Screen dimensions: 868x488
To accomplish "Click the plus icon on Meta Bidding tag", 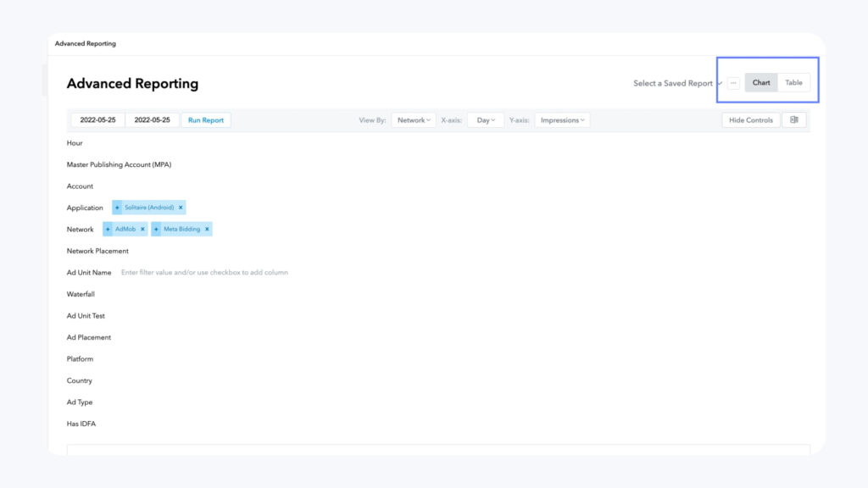I will (156, 230).
